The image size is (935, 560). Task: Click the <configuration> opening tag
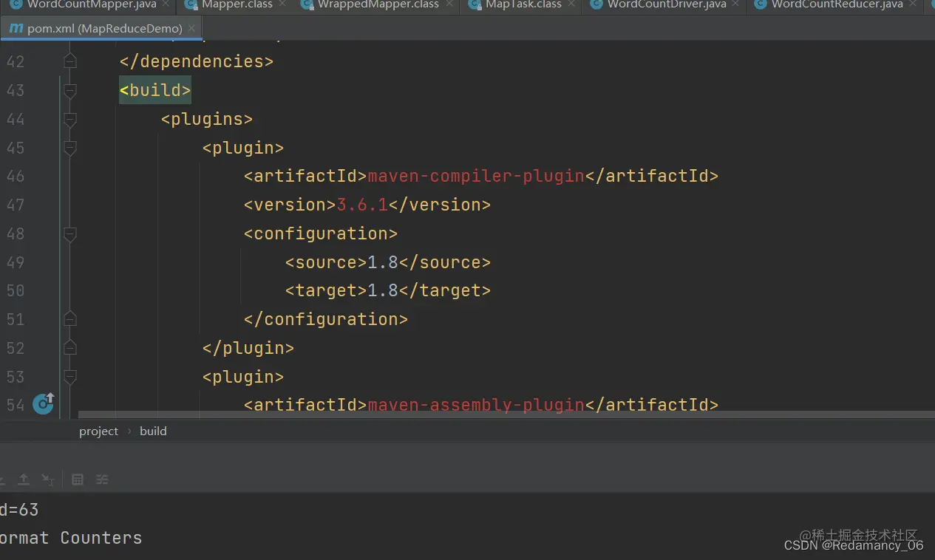[x=321, y=233]
